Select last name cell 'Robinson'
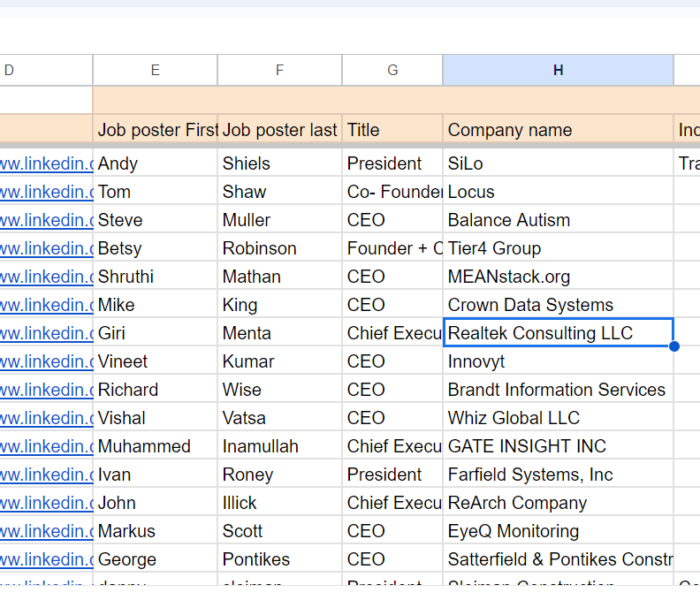The image size is (700, 600). click(279, 248)
